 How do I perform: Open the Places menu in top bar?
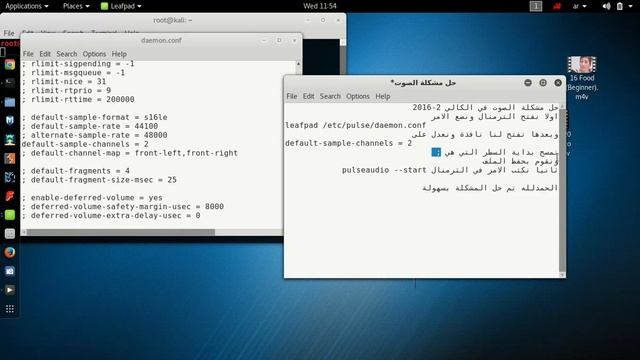coord(76,6)
